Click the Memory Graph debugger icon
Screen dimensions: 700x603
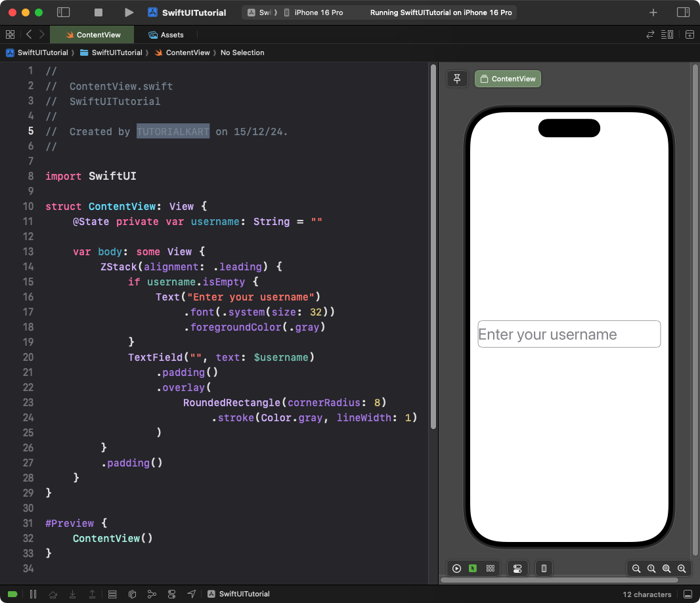(152, 594)
